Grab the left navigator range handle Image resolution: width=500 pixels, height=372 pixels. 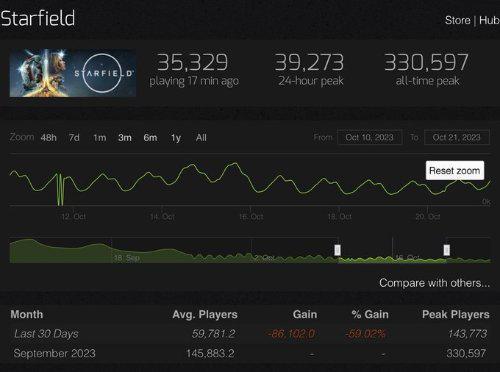(337, 250)
